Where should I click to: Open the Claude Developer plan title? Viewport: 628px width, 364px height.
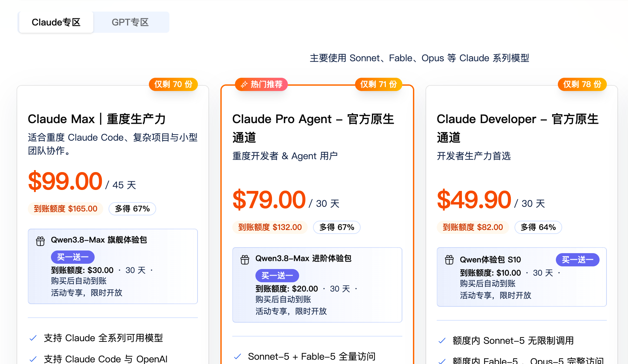pos(518,128)
